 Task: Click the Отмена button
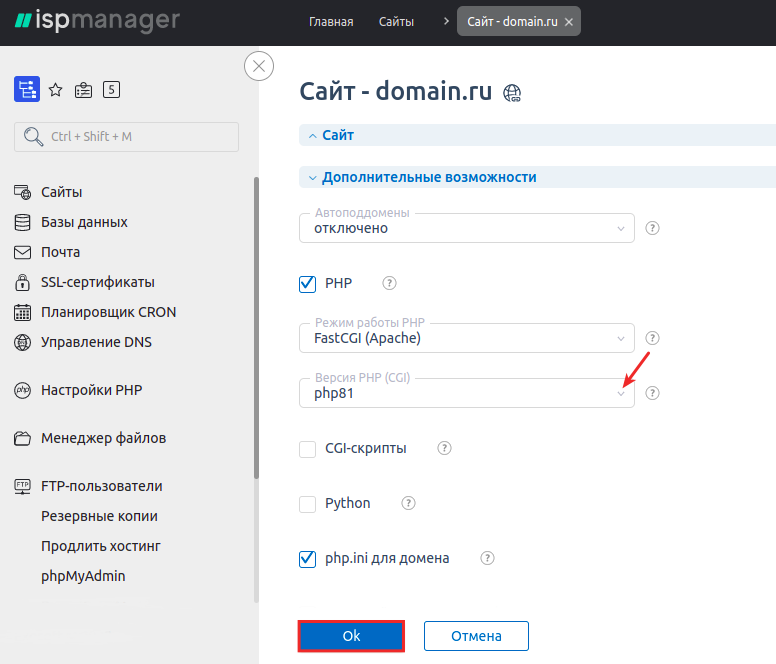coord(476,636)
